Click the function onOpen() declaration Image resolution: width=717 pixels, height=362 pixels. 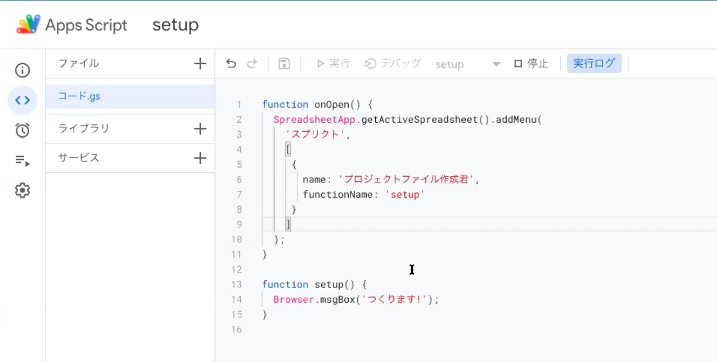click(317, 105)
